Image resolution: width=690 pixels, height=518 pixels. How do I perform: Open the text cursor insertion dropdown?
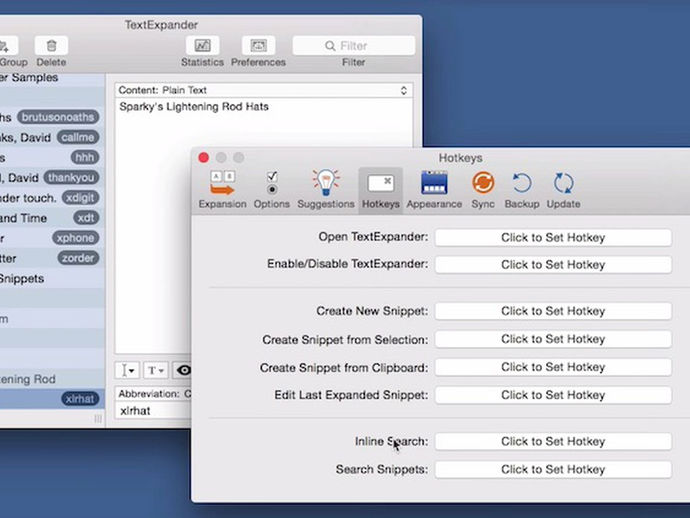click(x=128, y=371)
